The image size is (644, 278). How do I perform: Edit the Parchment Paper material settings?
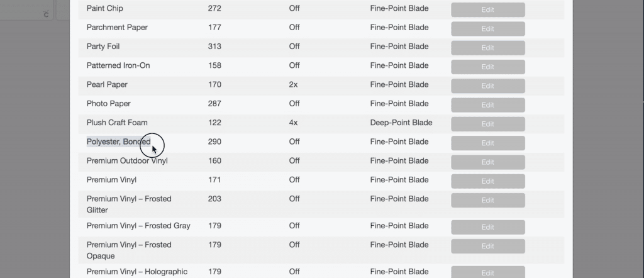[487, 28]
